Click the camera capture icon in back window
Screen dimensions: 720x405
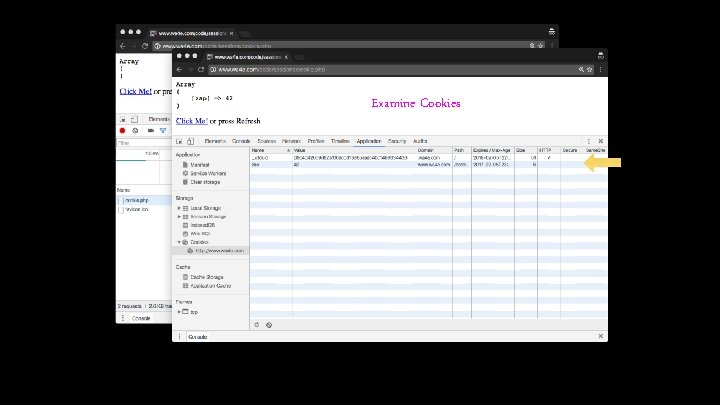pyautogui.click(x=151, y=130)
